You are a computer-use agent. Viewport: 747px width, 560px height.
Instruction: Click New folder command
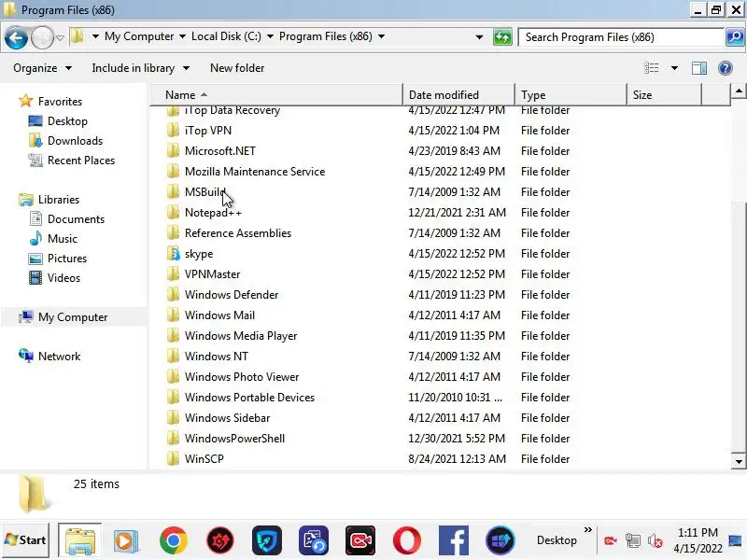pos(237,68)
